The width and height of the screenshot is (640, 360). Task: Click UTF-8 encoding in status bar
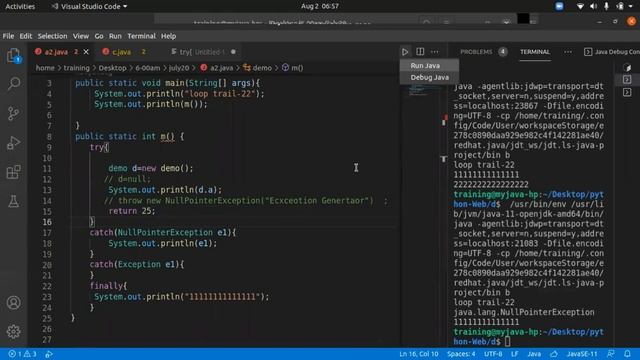tap(493, 354)
